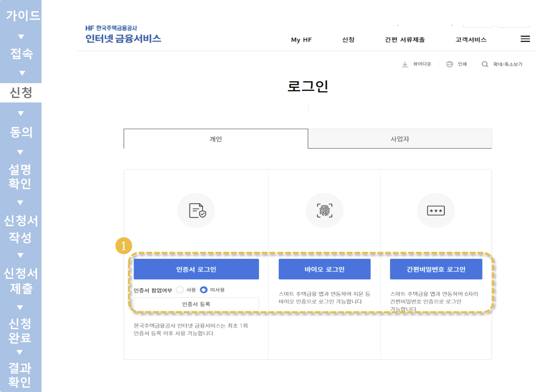Open 확대/축소보기 magnifier icon
The width and height of the screenshot is (549, 392).
pyautogui.click(x=485, y=64)
